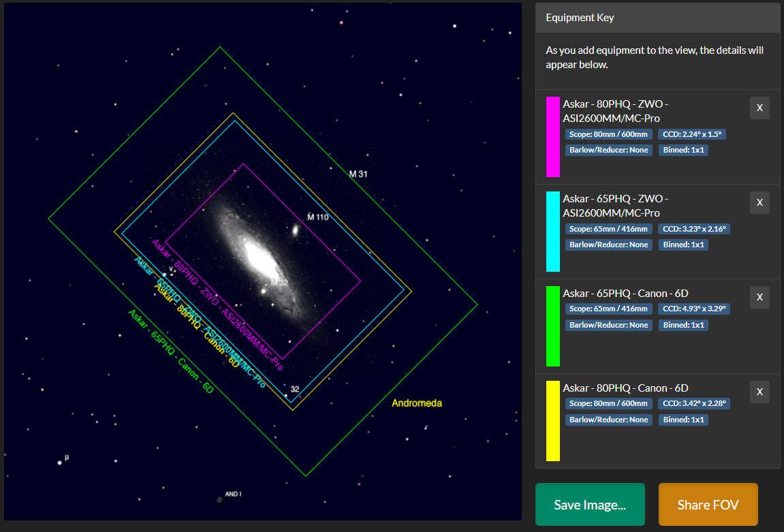Click the M 32 label in the sky view
The image size is (784, 532).
tap(279, 283)
